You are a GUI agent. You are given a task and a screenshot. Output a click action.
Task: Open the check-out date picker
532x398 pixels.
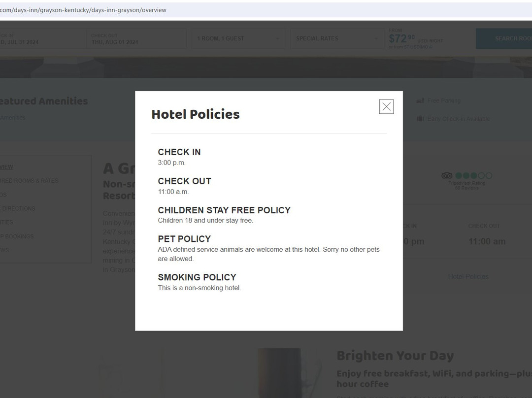coord(136,38)
